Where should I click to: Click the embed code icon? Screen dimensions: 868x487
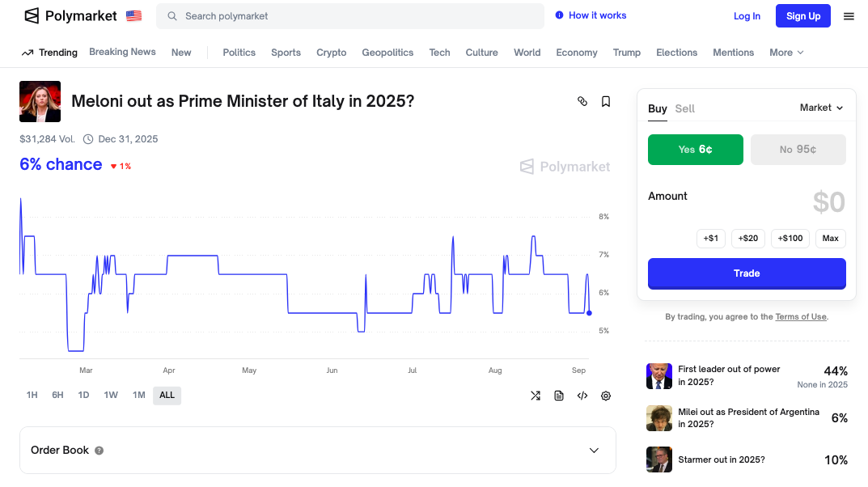pos(582,396)
